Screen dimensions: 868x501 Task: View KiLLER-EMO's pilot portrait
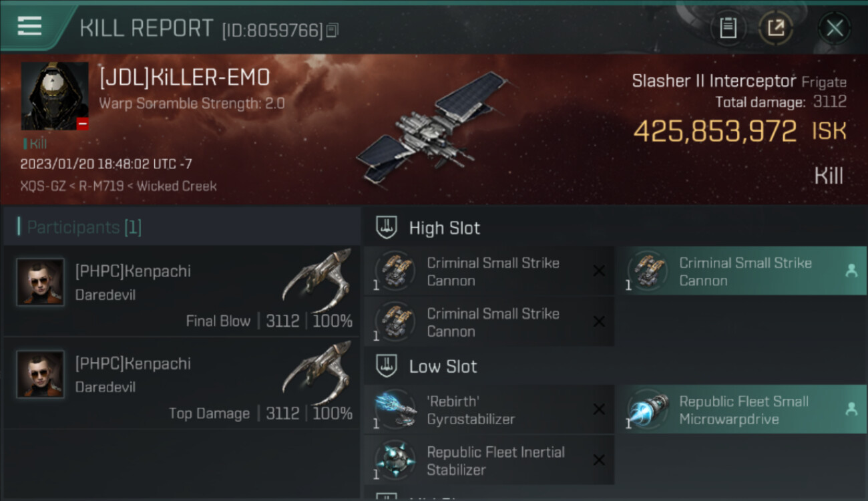click(x=55, y=96)
